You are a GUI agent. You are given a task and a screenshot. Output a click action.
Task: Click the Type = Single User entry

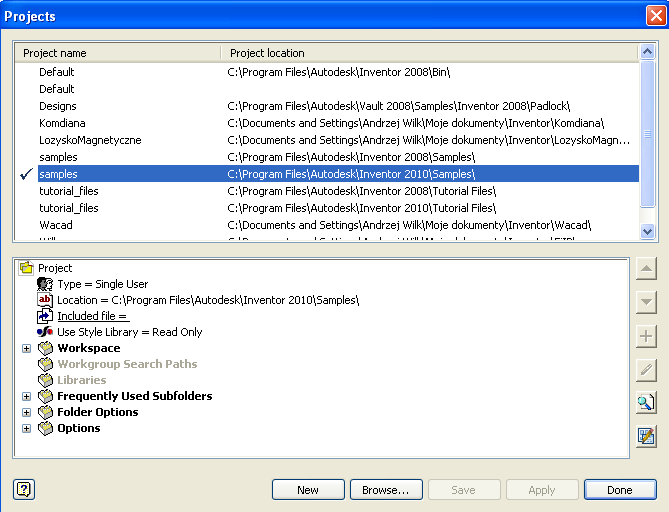tap(103, 284)
